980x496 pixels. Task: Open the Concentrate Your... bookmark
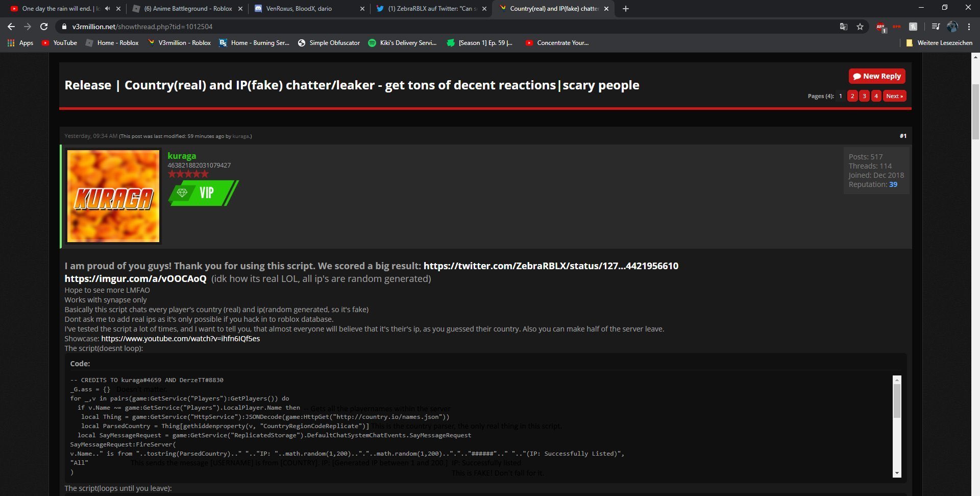pos(557,43)
